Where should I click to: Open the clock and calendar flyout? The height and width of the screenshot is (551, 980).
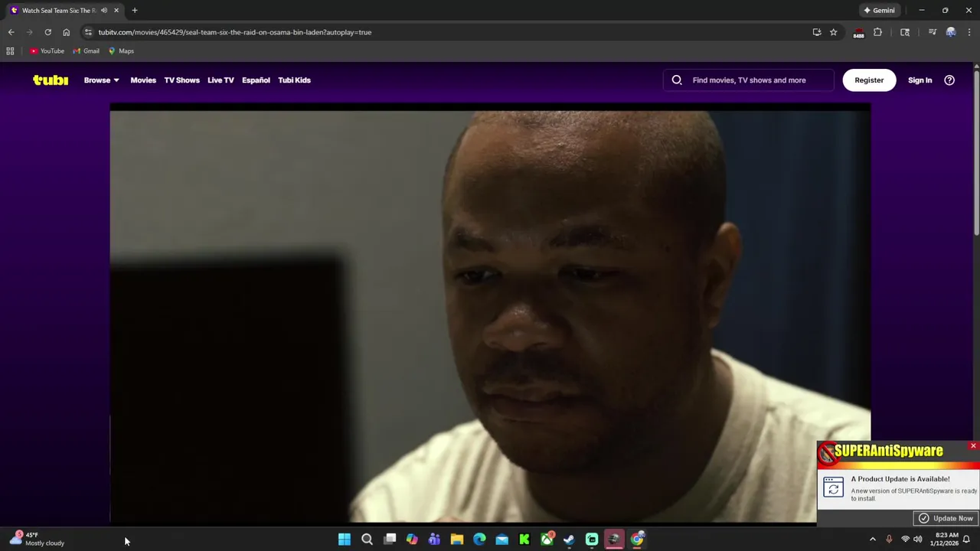coord(943,540)
